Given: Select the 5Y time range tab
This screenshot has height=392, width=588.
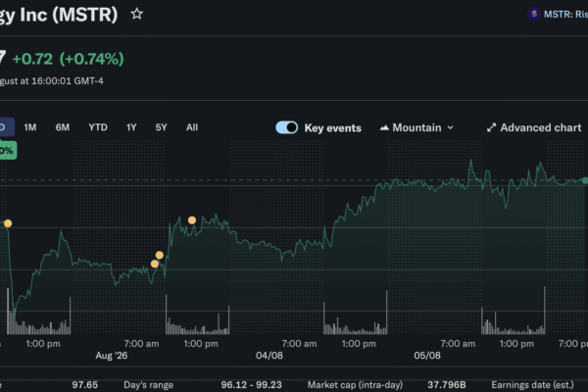Looking at the screenshot, I should pyautogui.click(x=161, y=127).
